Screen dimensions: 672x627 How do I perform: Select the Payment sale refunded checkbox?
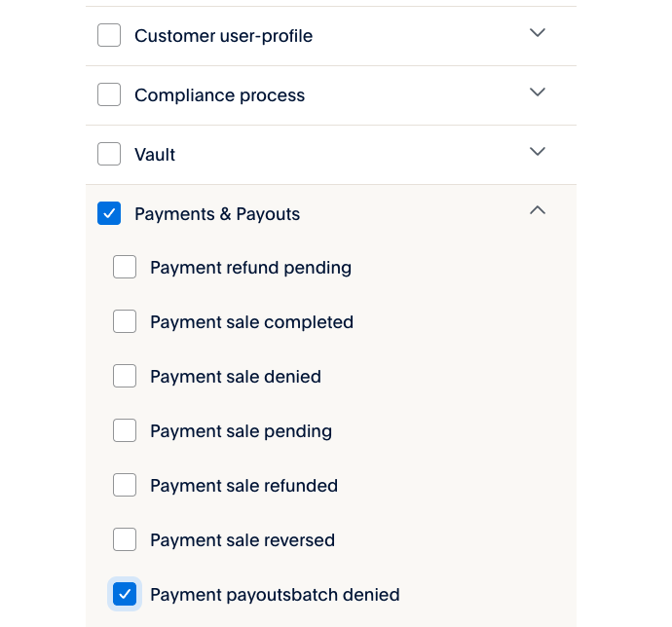(125, 486)
